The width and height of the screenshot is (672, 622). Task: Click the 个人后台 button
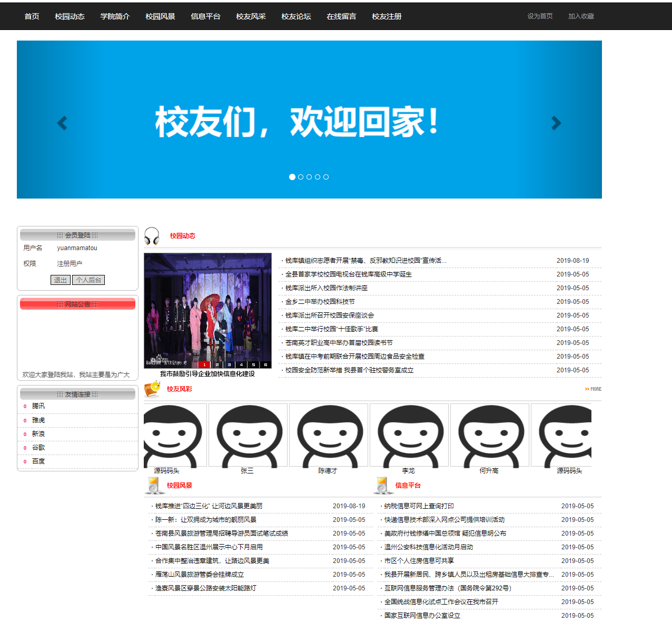click(88, 280)
